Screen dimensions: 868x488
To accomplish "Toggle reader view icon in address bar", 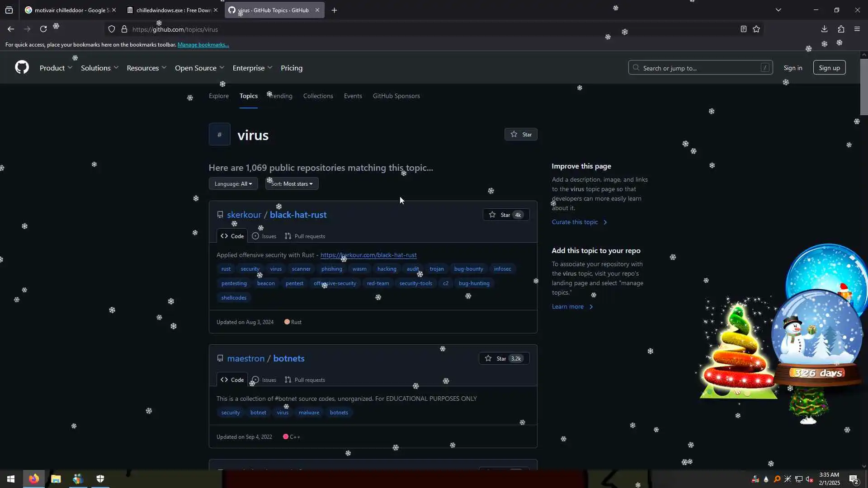I will [743, 29].
